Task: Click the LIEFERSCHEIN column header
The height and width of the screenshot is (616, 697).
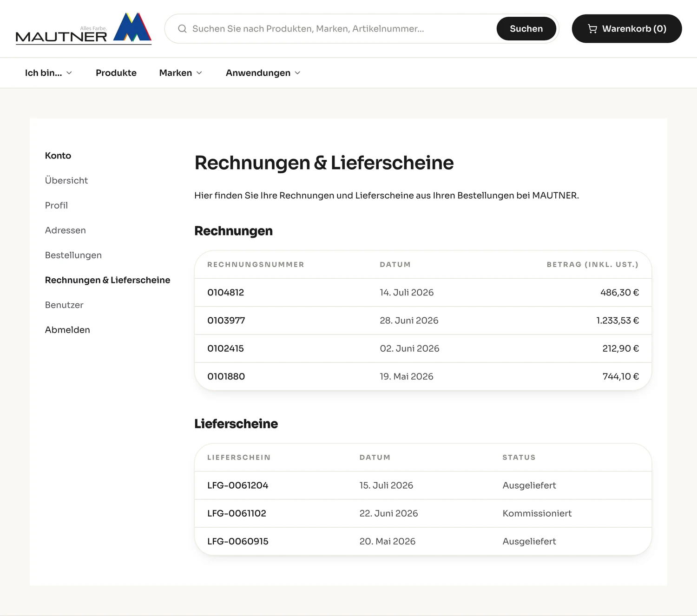Action: click(x=239, y=458)
